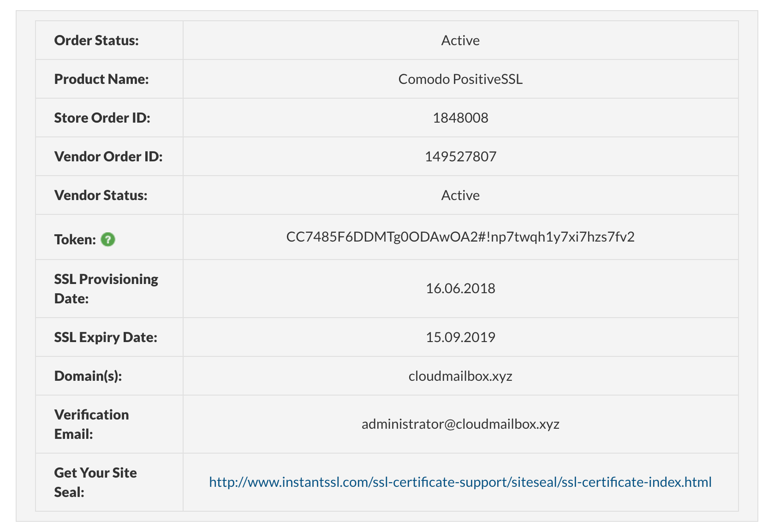Click the cloudmailbox.xyz domain value
Image resolution: width=774 pixels, height=532 pixels.
(x=460, y=376)
